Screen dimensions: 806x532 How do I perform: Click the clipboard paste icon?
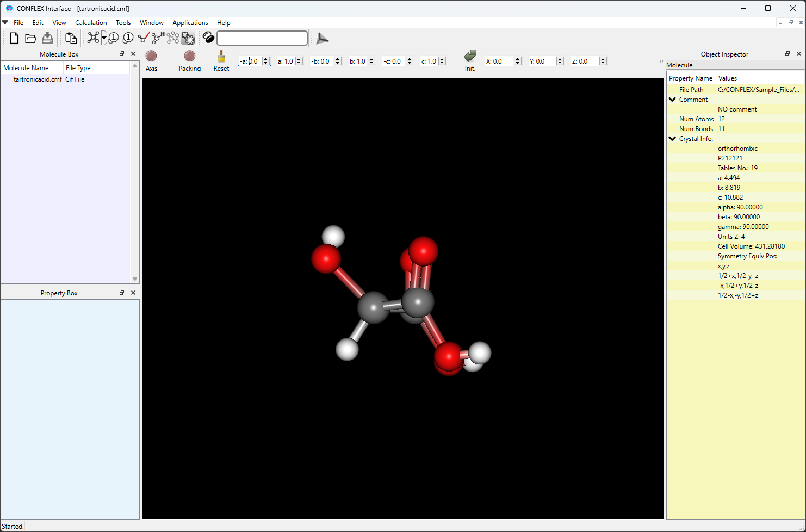click(x=71, y=38)
